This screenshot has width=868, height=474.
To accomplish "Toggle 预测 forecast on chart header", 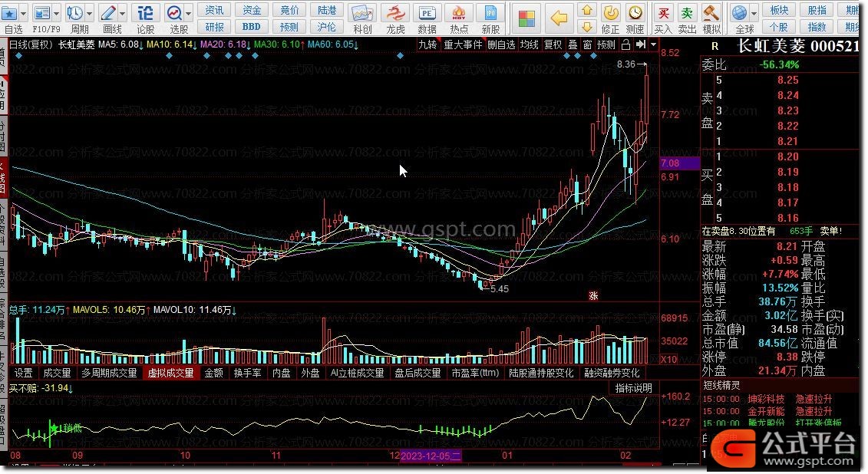I will click(x=606, y=44).
